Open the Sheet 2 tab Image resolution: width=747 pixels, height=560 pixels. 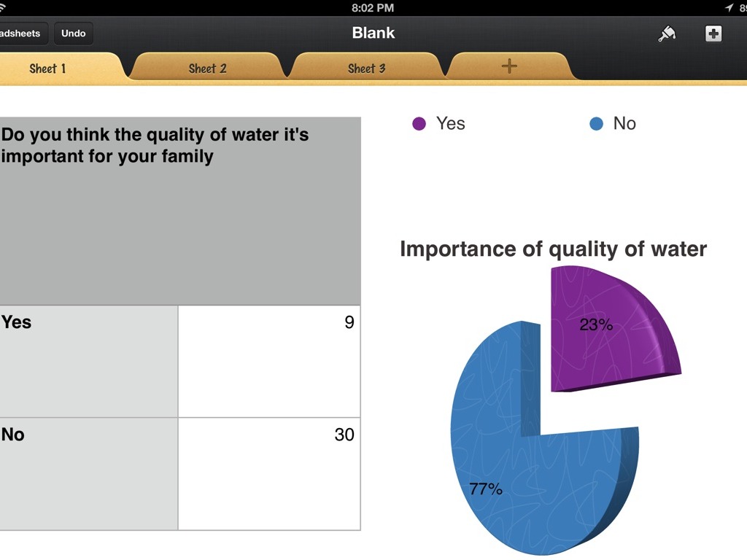(x=207, y=69)
